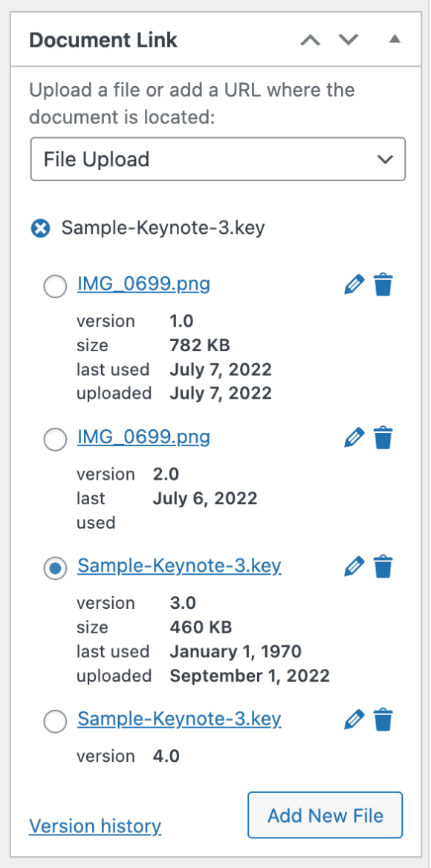
Task: Open the version 1.0 IMG_0699.png link
Action: point(143,284)
